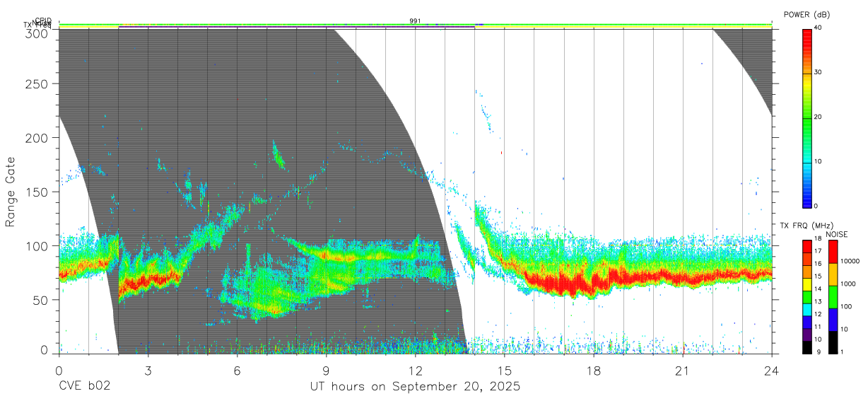Pick the black 9–10 MHz TX FRQ swatch
This screenshot has height=401, width=868.
coord(808,346)
